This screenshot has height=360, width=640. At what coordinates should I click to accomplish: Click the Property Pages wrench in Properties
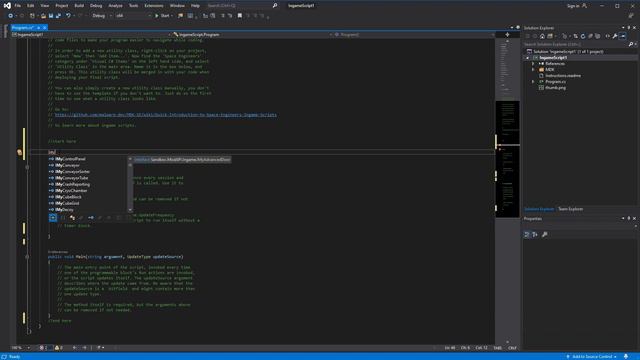tap(544, 235)
